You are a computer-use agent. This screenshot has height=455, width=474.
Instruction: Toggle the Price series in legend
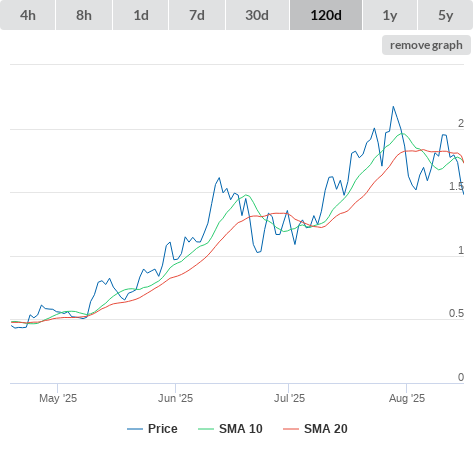coord(152,429)
